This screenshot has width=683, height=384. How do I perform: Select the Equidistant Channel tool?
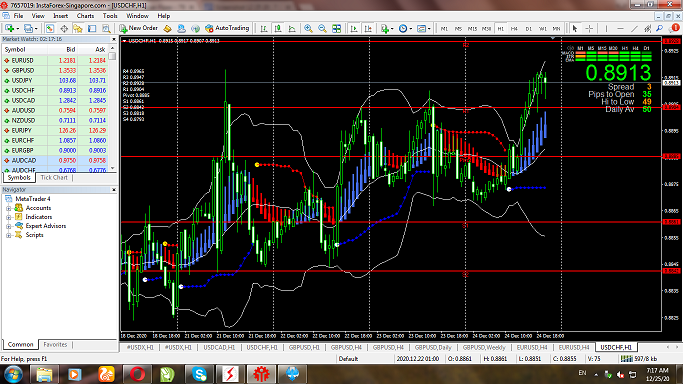point(648,28)
